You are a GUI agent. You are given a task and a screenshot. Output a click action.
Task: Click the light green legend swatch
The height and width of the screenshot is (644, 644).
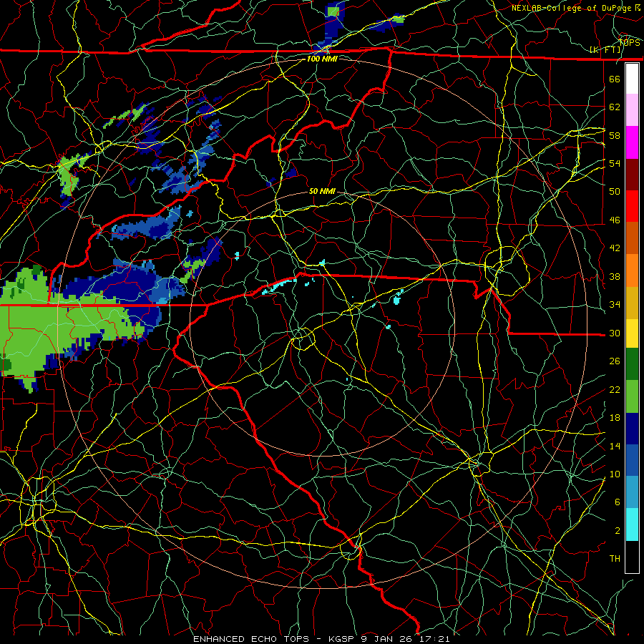pos(632,396)
